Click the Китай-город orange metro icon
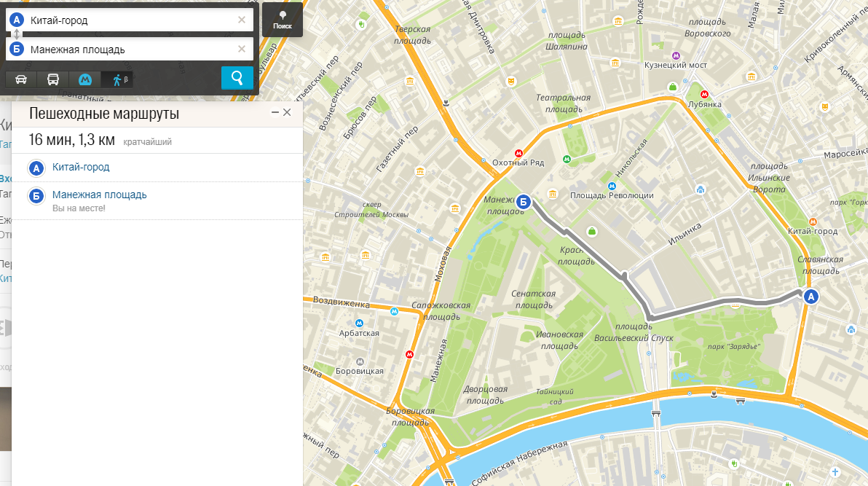Viewport: 868px width, 486px height. 813,222
